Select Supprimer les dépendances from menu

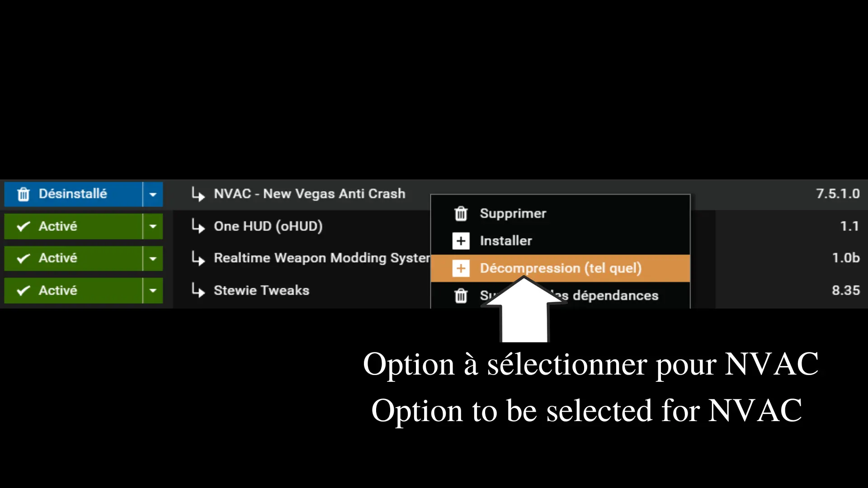pos(569,296)
